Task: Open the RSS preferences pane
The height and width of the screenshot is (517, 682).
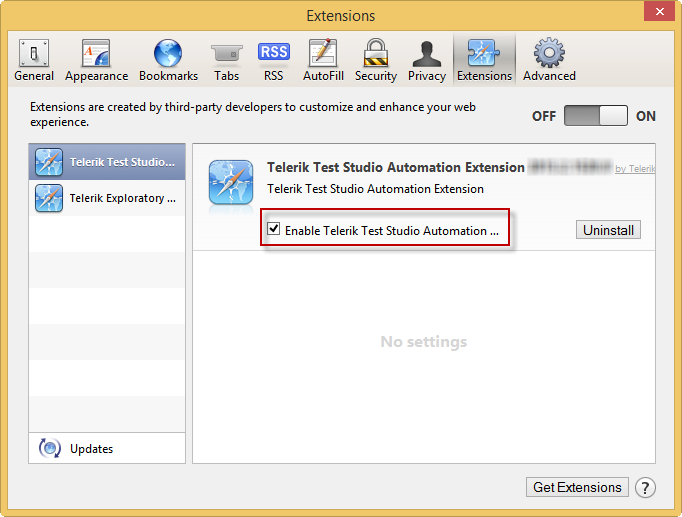Action: (x=273, y=61)
